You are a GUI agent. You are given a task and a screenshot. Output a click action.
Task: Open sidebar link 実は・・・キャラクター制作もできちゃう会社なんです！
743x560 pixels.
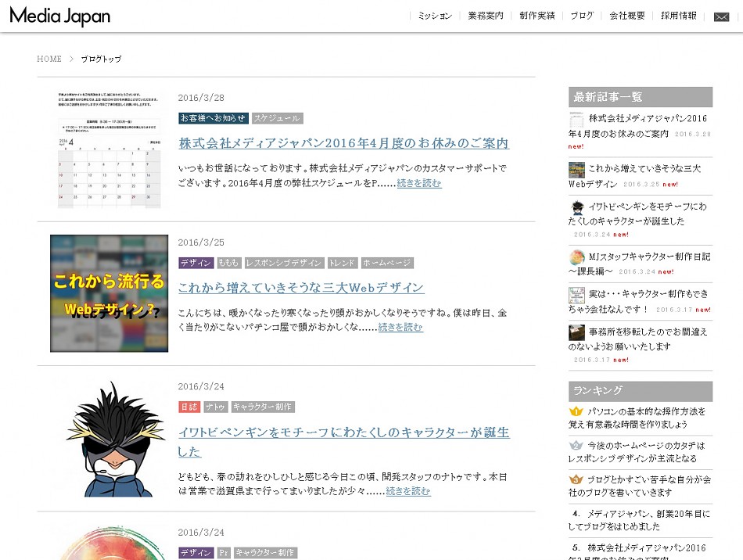[x=639, y=301]
